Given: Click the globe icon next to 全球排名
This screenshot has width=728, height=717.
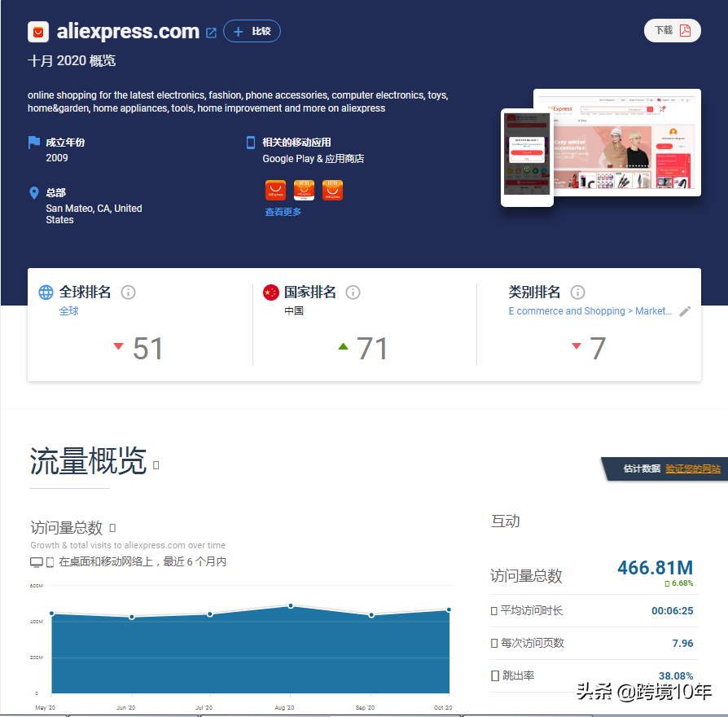Looking at the screenshot, I should 46,293.
